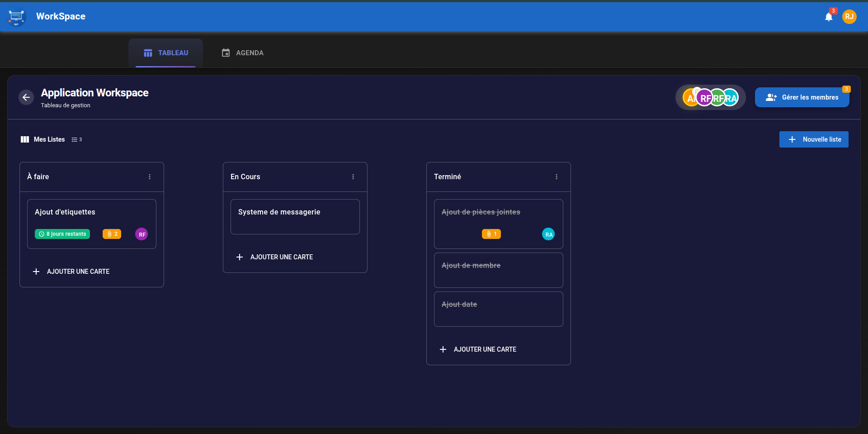Open the Systeme de messagerie card

295,217
